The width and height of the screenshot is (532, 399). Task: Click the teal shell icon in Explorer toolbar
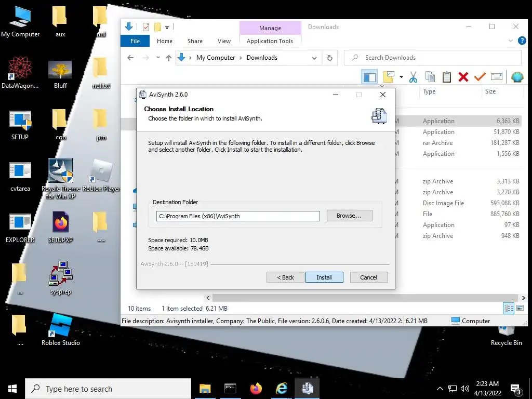tap(517, 77)
